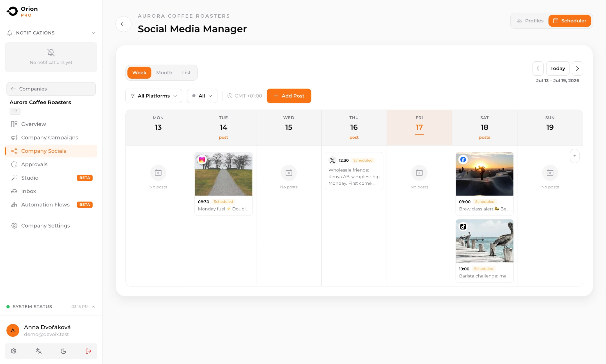Select Tuesday 14 column header

[x=223, y=127]
